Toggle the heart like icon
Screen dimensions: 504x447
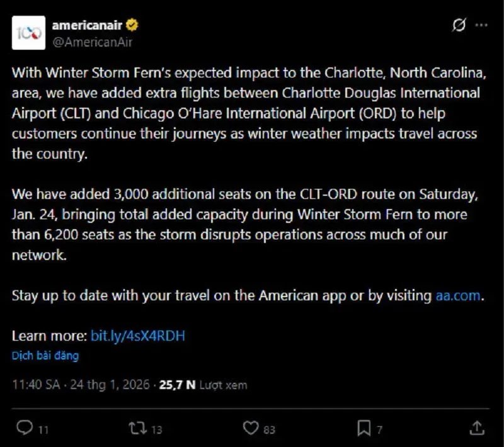pos(251,429)
